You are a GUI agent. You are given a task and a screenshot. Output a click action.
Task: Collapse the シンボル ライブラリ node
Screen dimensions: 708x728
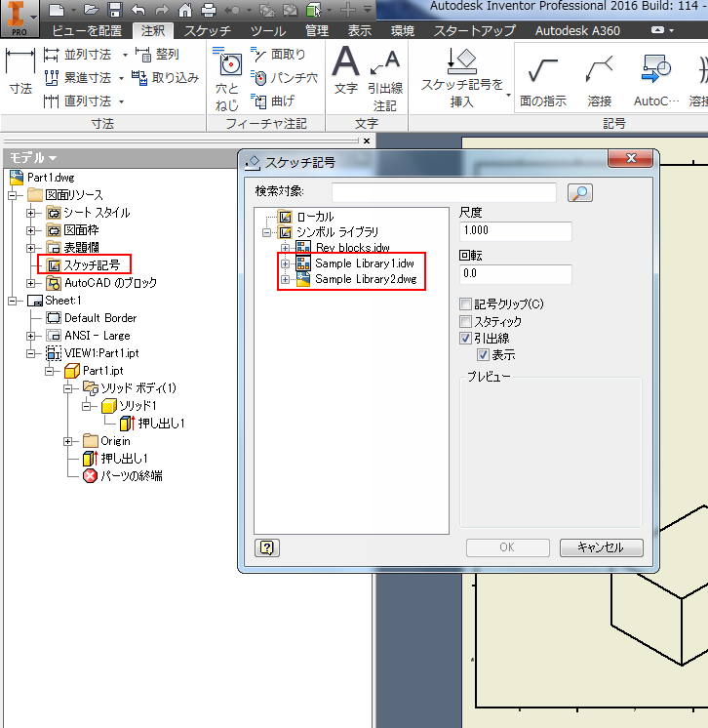pyautogui.click(x=267, y=232)
